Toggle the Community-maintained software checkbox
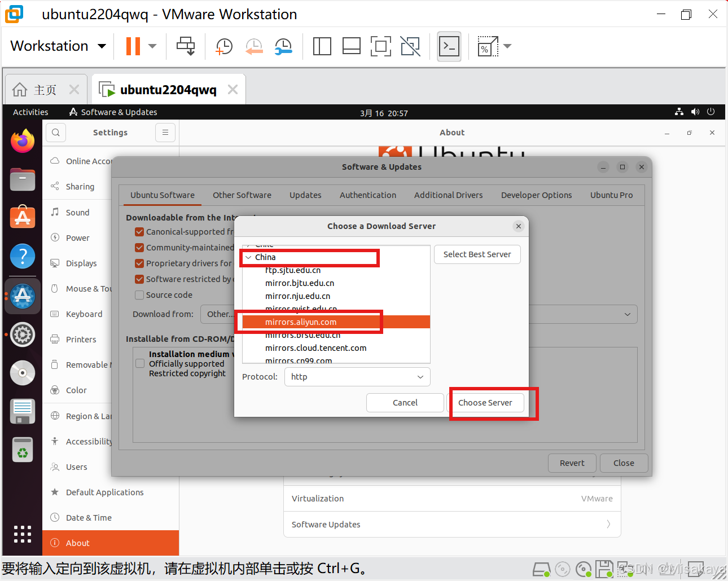Viewport: 728px width, 581px height. (139, 248)
